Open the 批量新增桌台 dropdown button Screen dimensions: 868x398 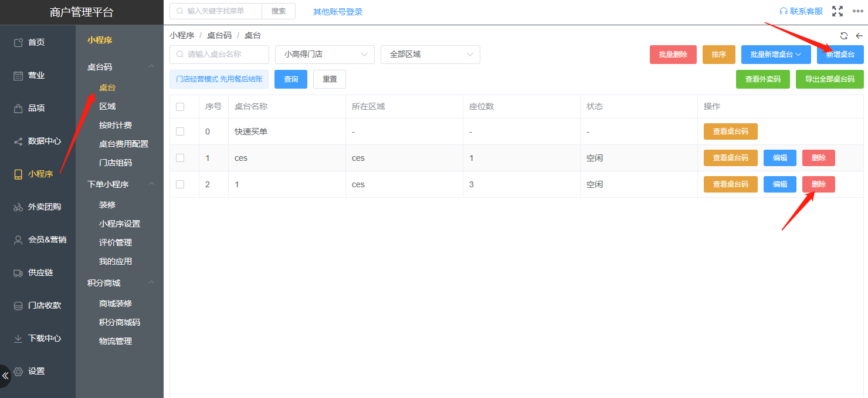pyautogui.click(x=776, y=55)
